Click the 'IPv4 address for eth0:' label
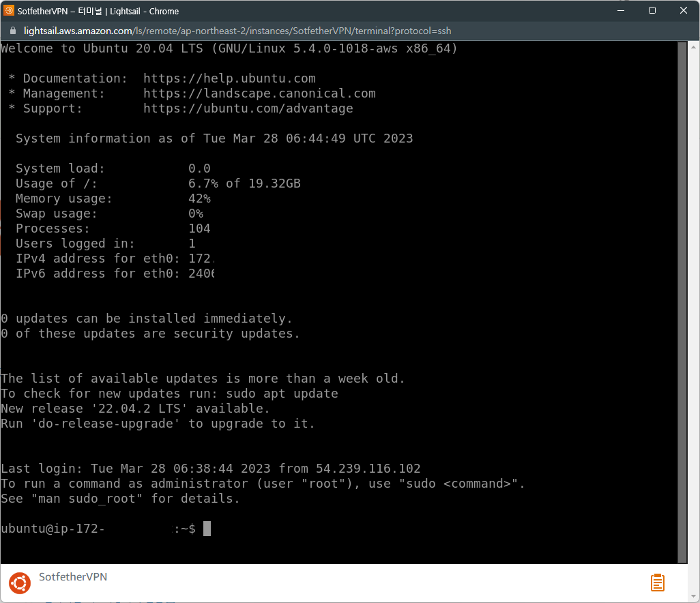This screenshot has width=700, height=603. point(98,259)
